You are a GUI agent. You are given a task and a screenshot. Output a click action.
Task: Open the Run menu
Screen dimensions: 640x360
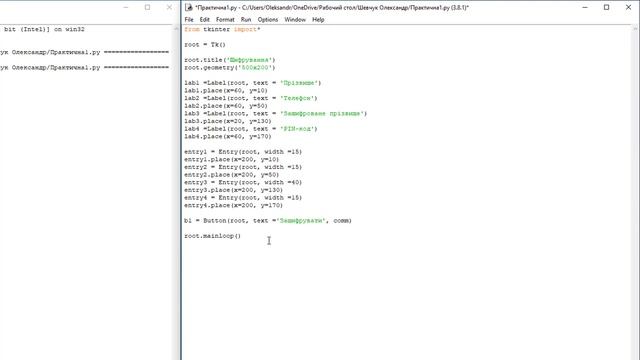click(x=246, y=20)
